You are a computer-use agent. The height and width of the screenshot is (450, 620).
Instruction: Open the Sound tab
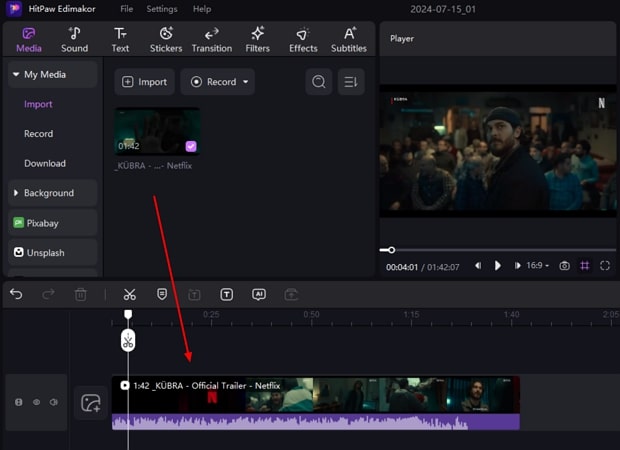click(74, 40)
